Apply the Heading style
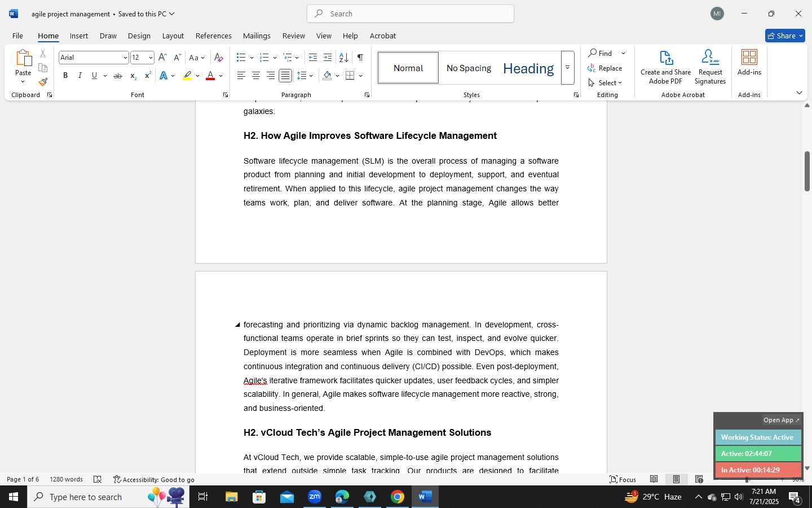The width and height of the screenshot is (812, 508). coord(528,68)
